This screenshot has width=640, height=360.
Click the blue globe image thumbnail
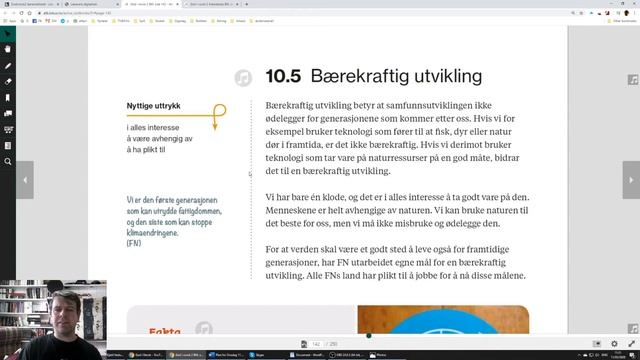(x=443, y=320)
